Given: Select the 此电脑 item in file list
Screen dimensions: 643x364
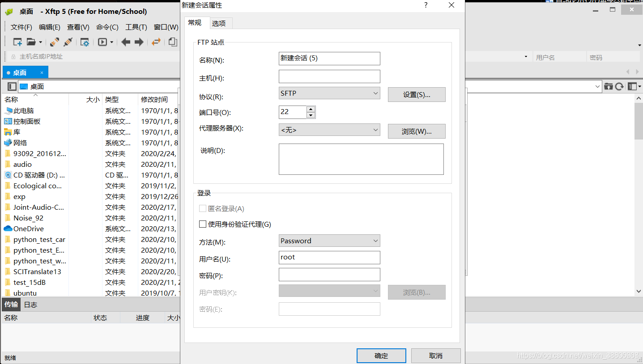Looking at the screenshot, I should (x=24, y=110).
